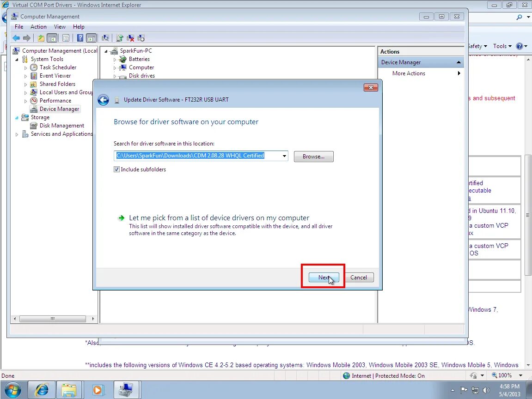Screen dimensions: 532x399
Task: Click Update Driver Software toolbar icon
Action: 119,38
